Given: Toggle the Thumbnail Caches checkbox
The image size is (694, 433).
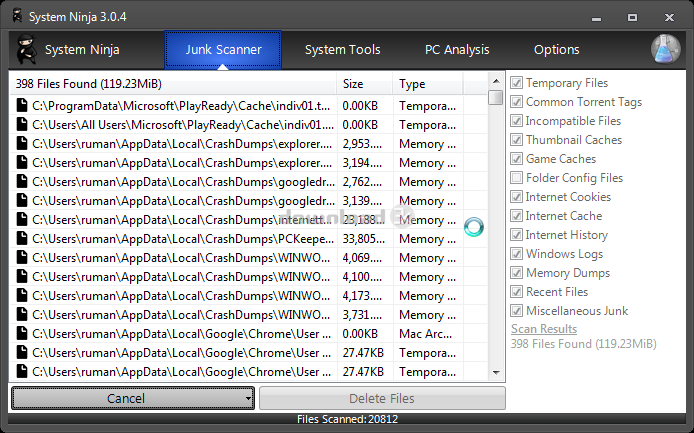Looking at the screenshot, I should click(516, 140).
